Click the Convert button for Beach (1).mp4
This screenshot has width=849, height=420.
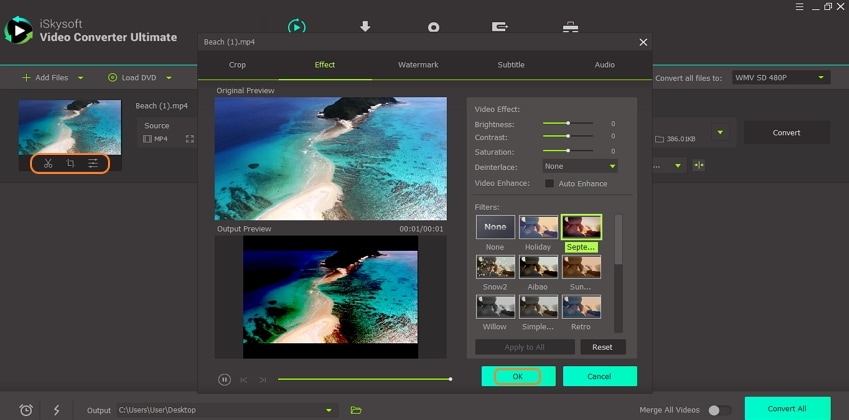[786, 133]
